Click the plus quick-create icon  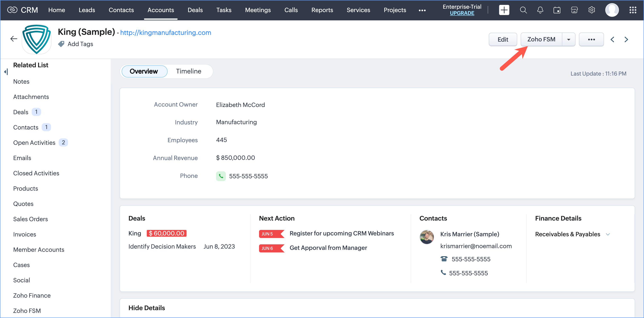click(x=504, y=10)
